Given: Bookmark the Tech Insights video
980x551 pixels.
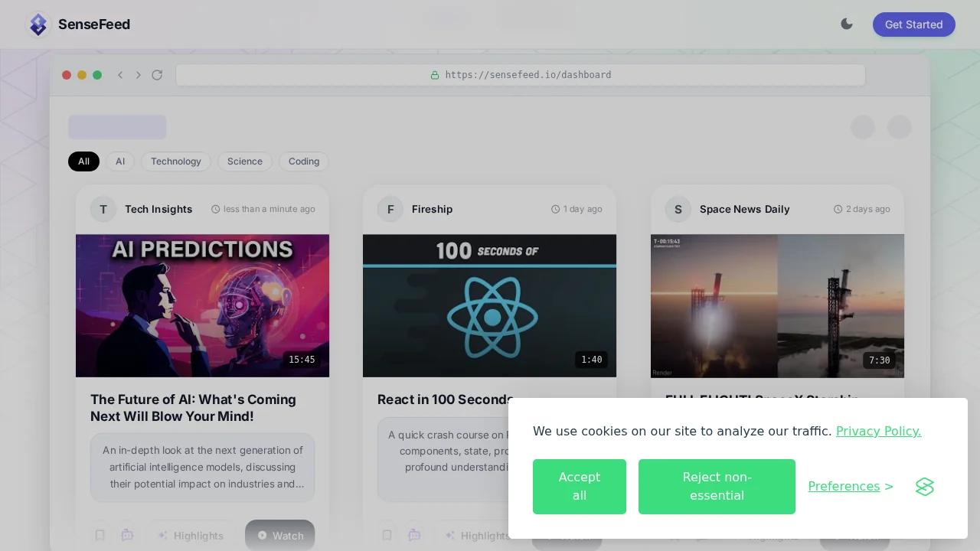Looking at the screenshot, I should tap(100, 535).
